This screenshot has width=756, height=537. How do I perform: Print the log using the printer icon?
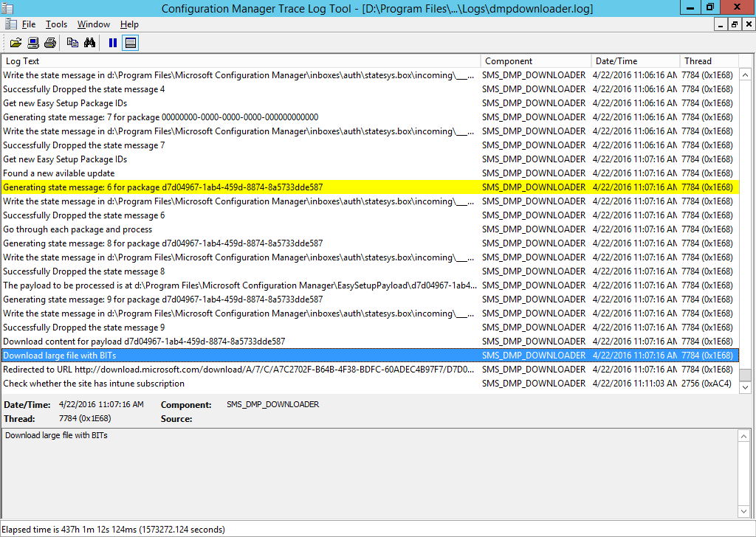pyautogui.click(x=50, y=43)
